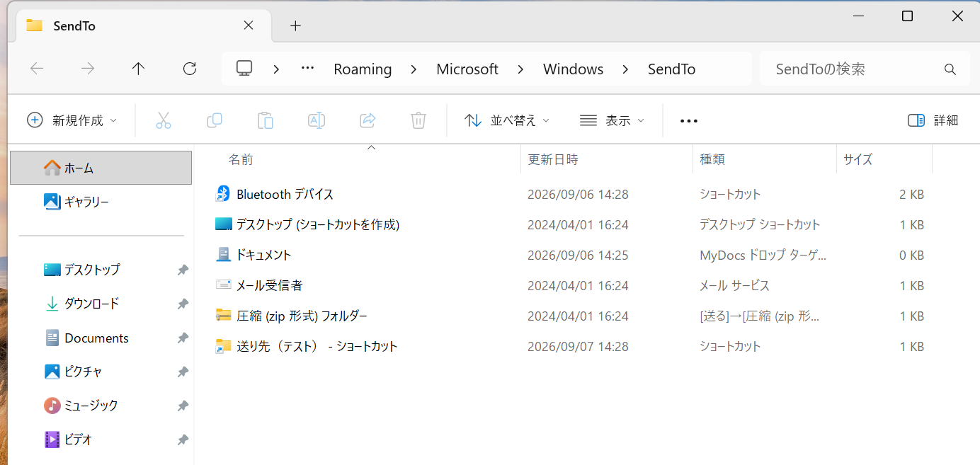Sort by the 種類 column header
Screen dimensions: 980x465
pyautogui.click(x=712, y=160)
